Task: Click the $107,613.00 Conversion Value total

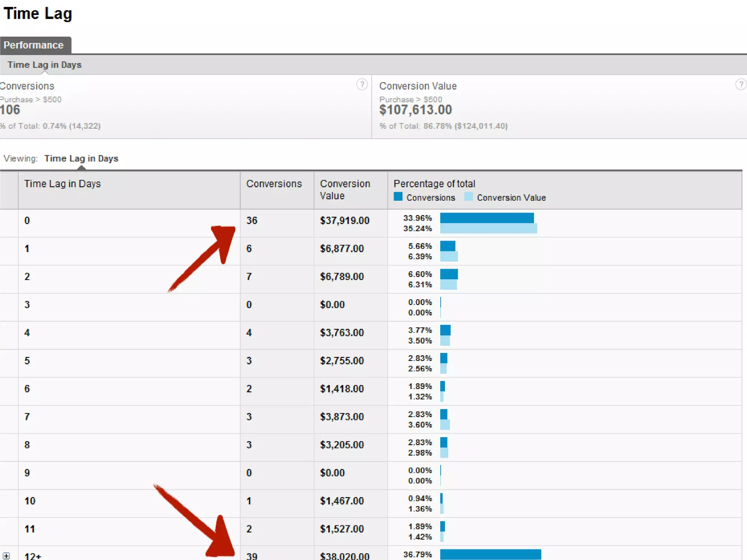Action: click(415, 110)
